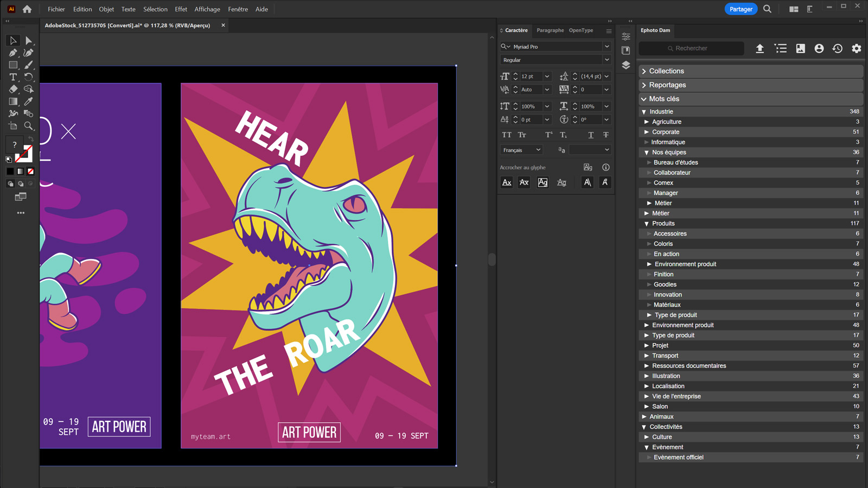Toggle the snap to baseline glyph option
Screen dimensions: 868x488
[507, 182]
